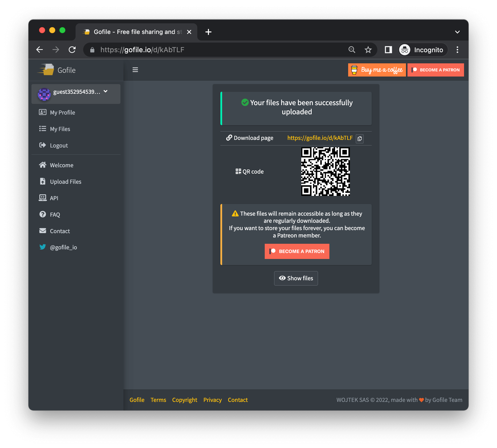
Task: Click the "QR code" label
Action: (253, 172)
